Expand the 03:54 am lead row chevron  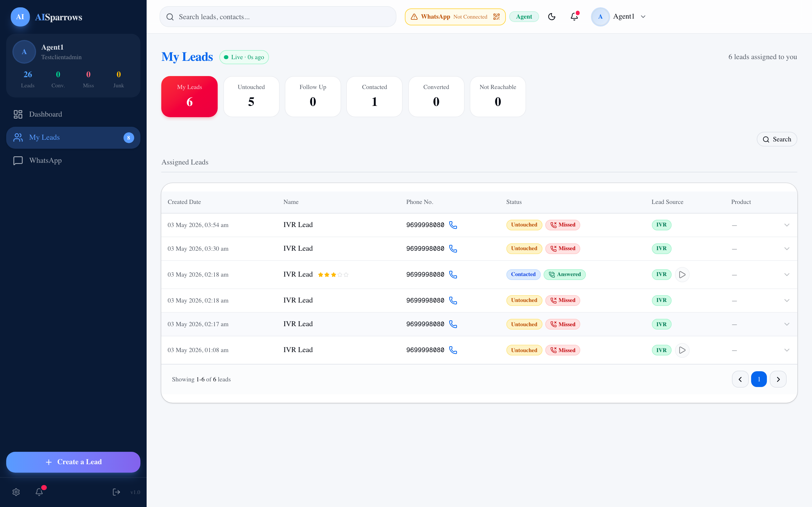pyautogui.click(x=787, y=225)
